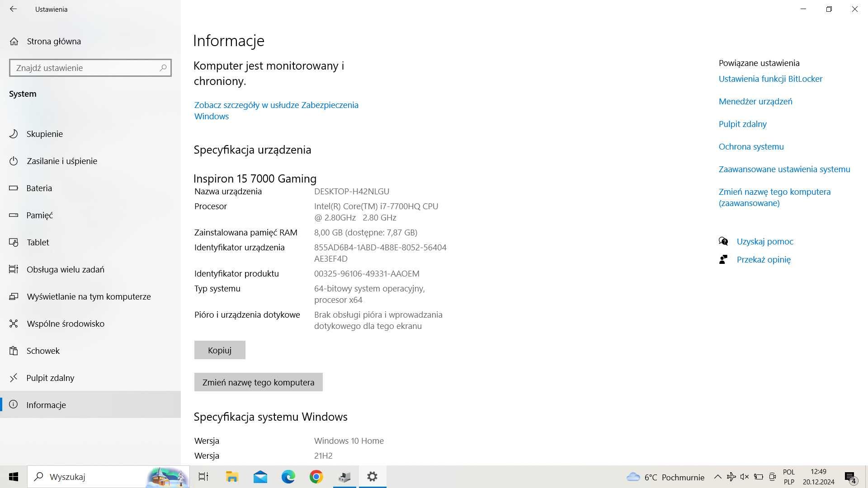
Task: Open the Tablet settings page
Action: click(x=90, y=242)
